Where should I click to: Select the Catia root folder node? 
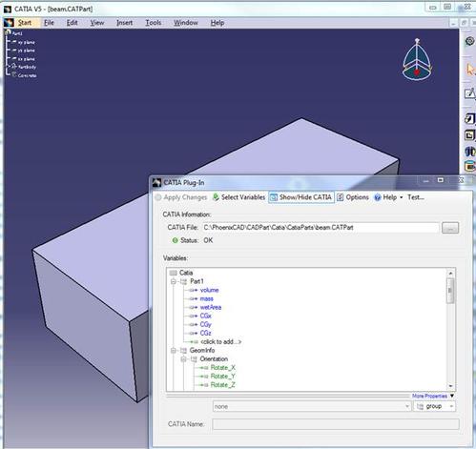(x=186, y=273)
